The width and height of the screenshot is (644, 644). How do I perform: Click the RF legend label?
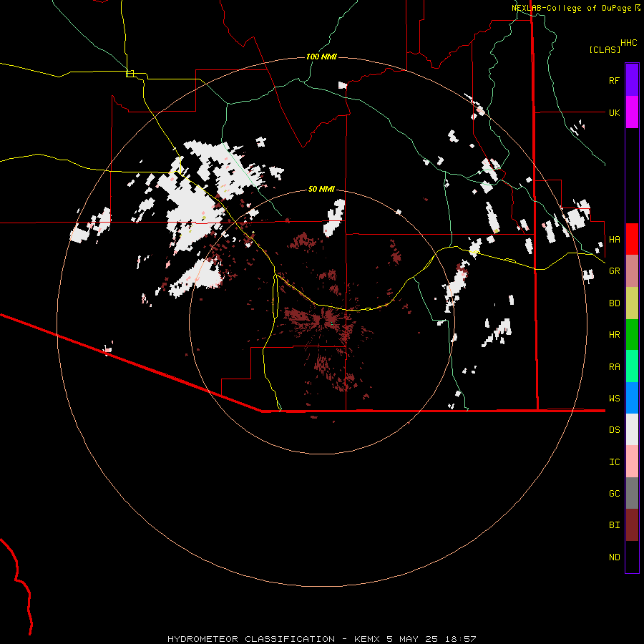614,80
